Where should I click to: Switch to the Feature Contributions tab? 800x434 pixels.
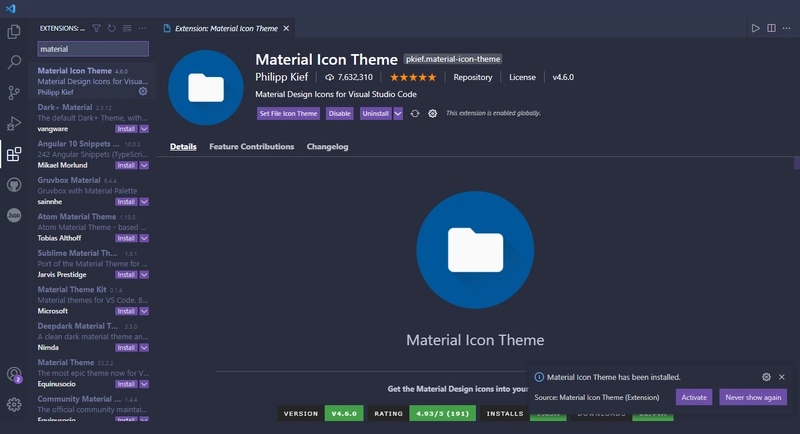point(252,146)
